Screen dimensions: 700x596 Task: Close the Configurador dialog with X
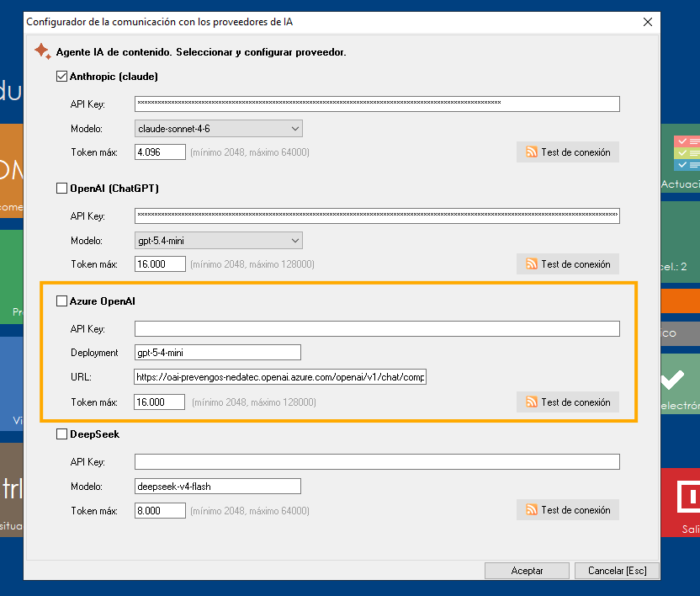tap(648, 22)
